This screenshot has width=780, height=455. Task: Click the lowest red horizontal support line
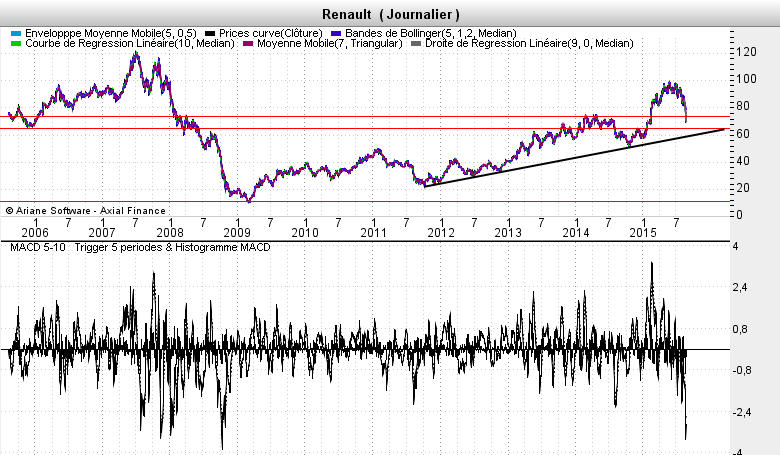365,202
